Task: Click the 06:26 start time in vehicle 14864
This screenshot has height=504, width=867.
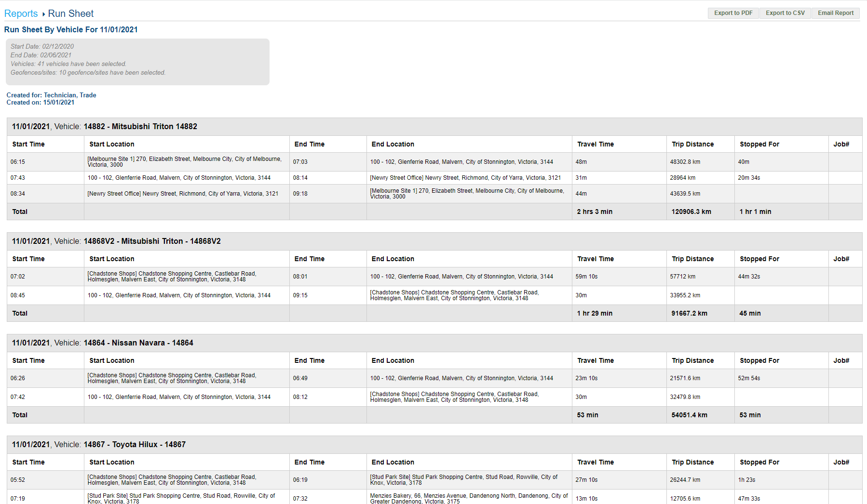Action: point(18,378)
